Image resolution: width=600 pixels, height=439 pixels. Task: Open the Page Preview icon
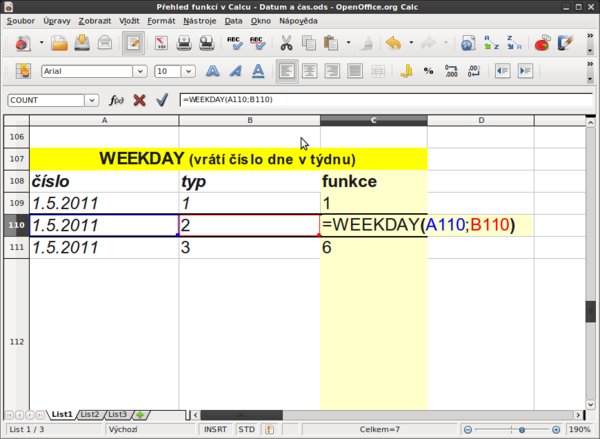tap(207, 43)
